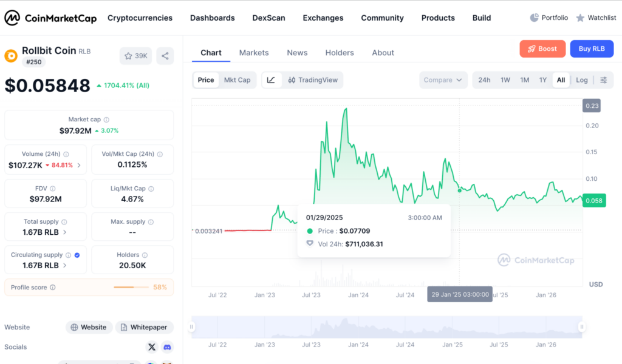Viewport: 622px width, 364px height.
Task: Open Exchanges menu
Action: [323, 18]
